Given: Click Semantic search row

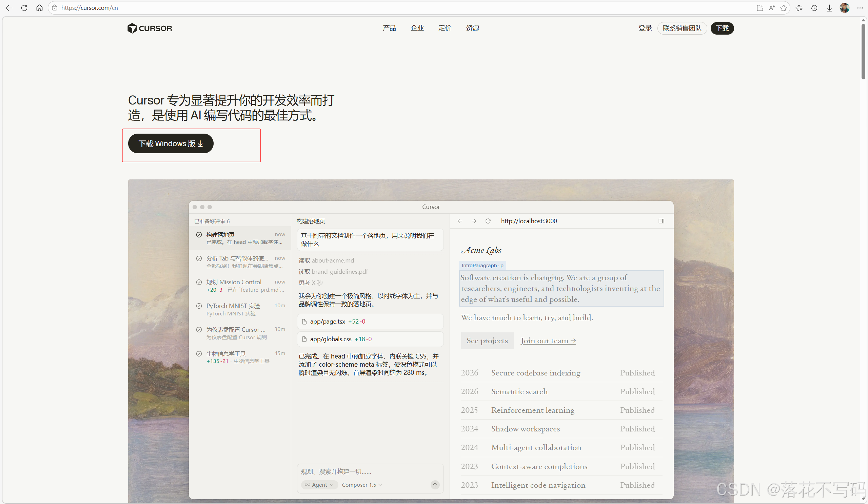Looking at the screenshot, I should (x=561, y=391).
